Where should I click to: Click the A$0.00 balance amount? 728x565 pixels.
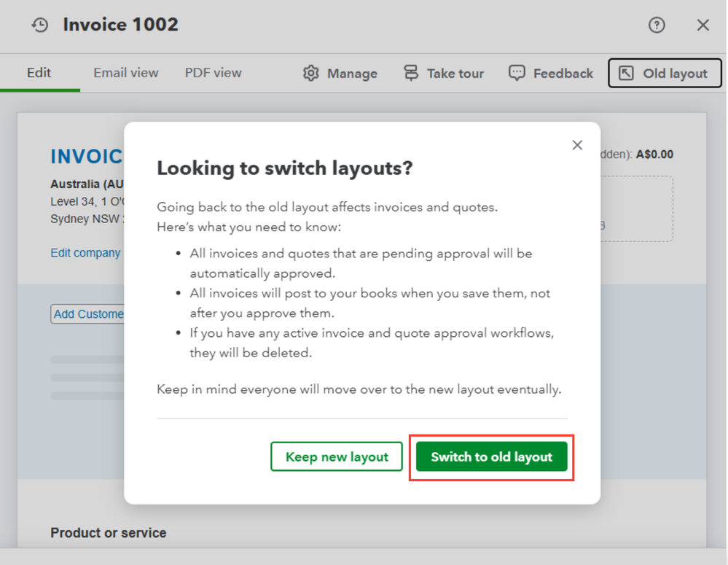click(x=654, y=155)
